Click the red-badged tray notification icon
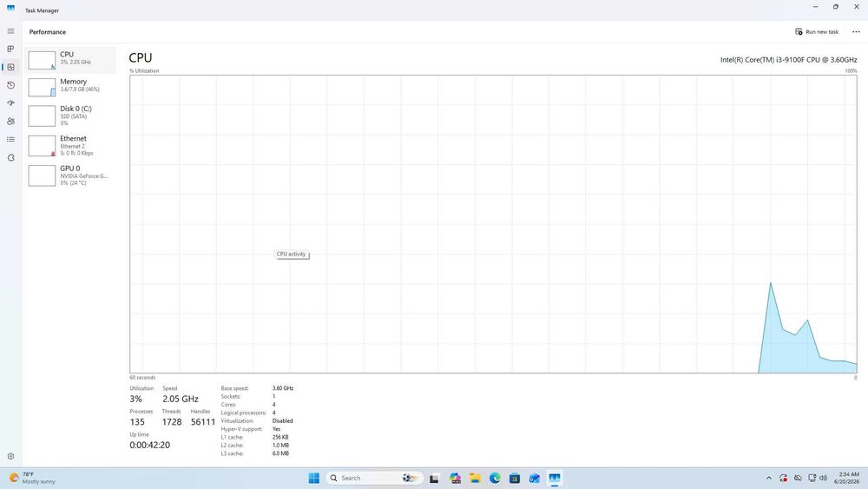This screenshot has height=489, width=868. coord(783,478)
